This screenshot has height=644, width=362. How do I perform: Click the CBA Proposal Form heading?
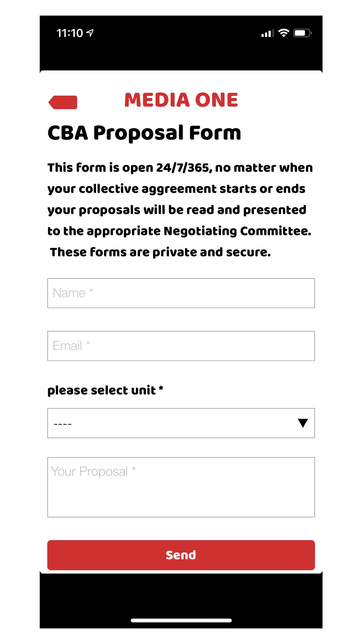[x=144, y=133]
